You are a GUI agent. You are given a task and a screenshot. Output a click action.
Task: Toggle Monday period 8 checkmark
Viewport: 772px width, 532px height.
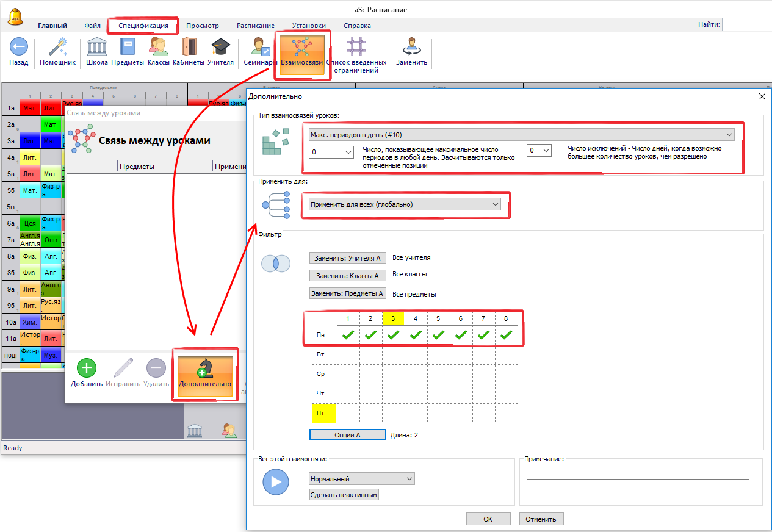(x=506, y=334)
